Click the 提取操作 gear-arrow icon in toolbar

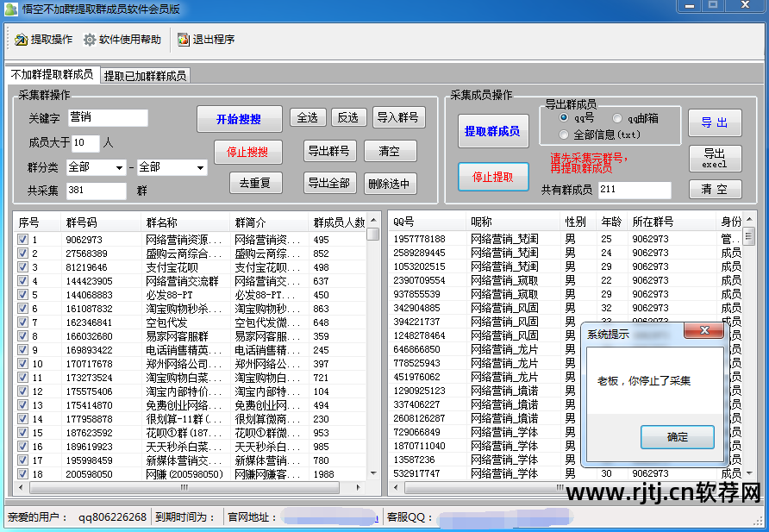(x=20, y=39)
